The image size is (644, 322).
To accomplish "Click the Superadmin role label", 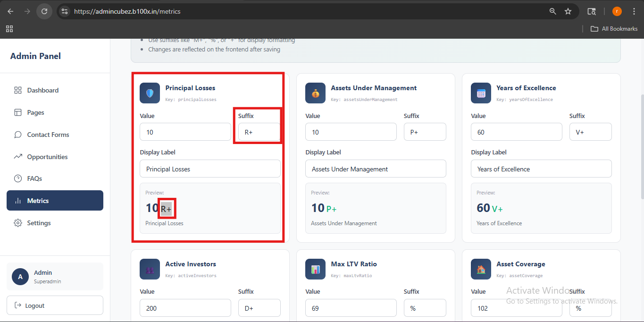I will pos(47,281).
